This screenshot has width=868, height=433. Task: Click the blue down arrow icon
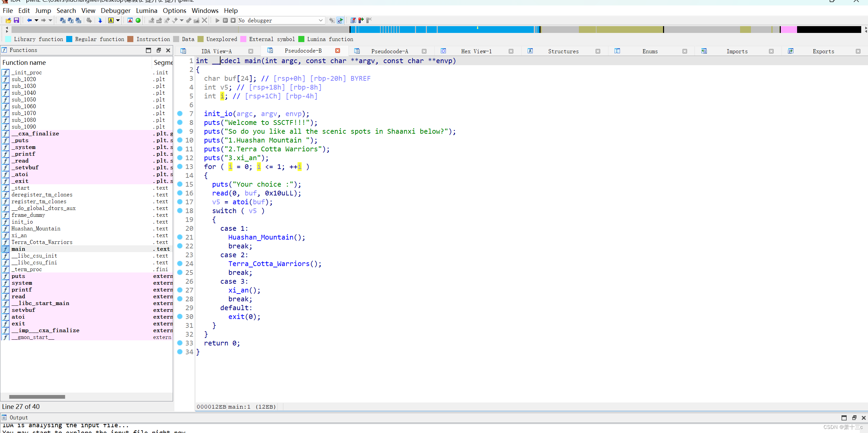[100, 20]
